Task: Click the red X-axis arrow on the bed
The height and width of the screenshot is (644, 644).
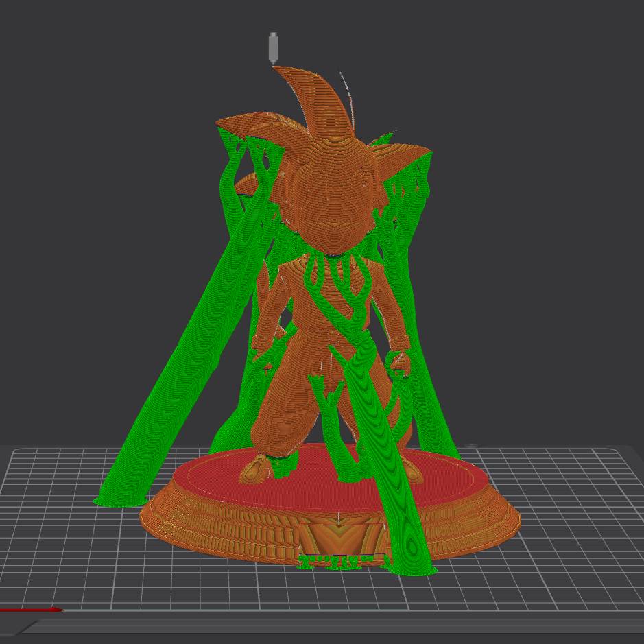Action: coord(32,610)
